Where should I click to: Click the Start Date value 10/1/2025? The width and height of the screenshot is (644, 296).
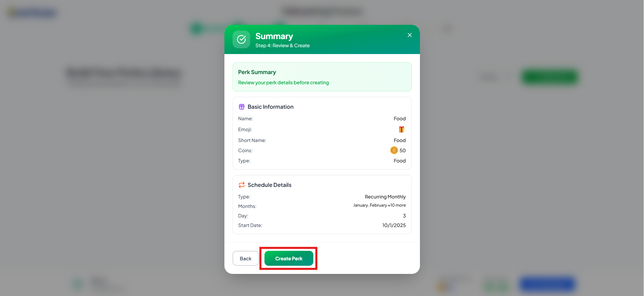(x=394, y=225)
